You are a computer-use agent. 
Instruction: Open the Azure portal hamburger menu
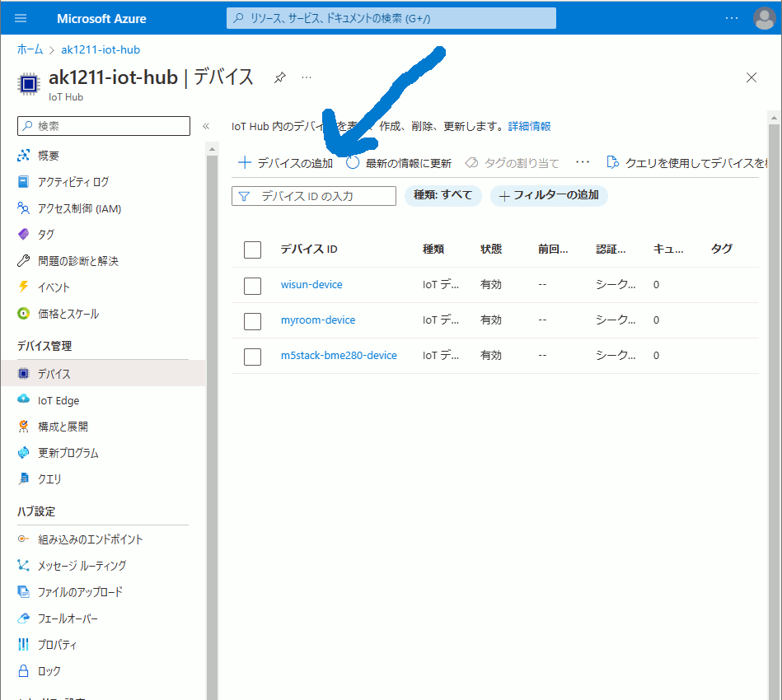(x=21, y=18)
